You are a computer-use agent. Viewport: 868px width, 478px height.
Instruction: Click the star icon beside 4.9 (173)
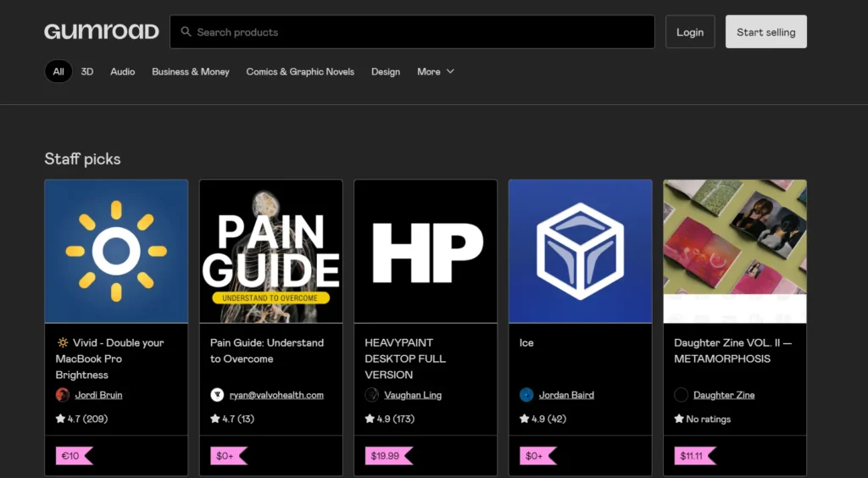pos(370,419)
